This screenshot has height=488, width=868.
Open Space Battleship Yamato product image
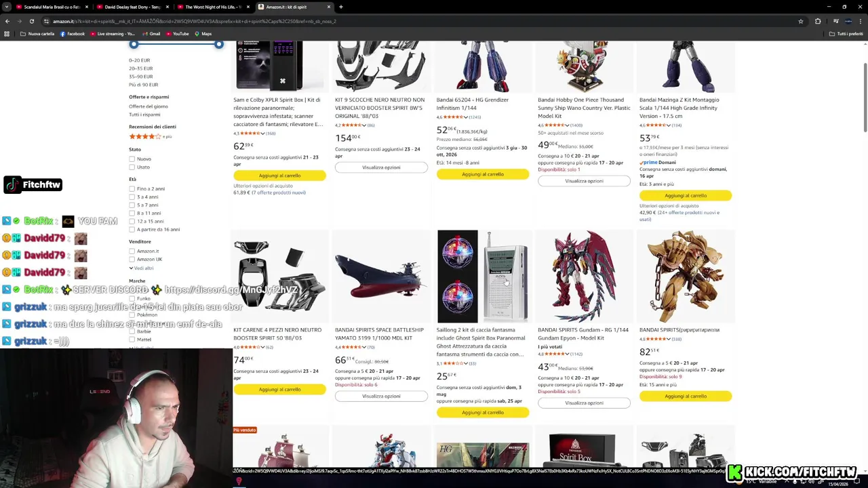(381, 277)
